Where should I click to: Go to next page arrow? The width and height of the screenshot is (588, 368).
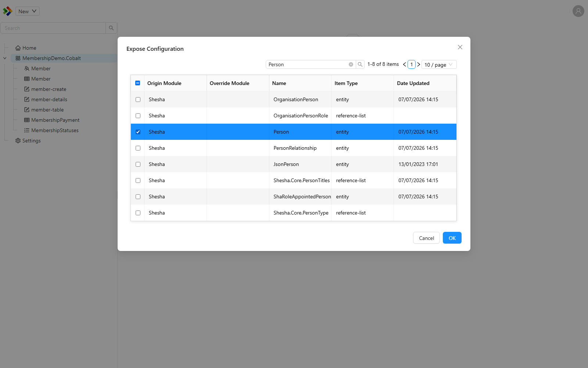[419, 64]
